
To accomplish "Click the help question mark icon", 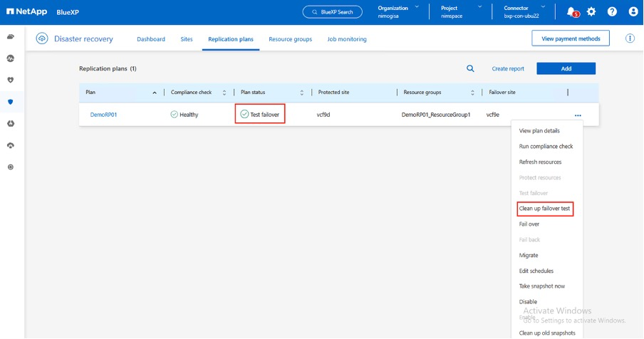I will click(612, 12).
